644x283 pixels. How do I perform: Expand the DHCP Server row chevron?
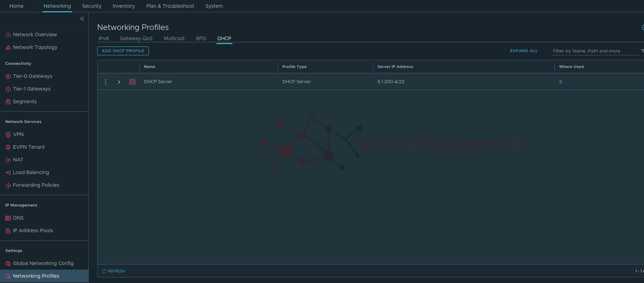119,82
